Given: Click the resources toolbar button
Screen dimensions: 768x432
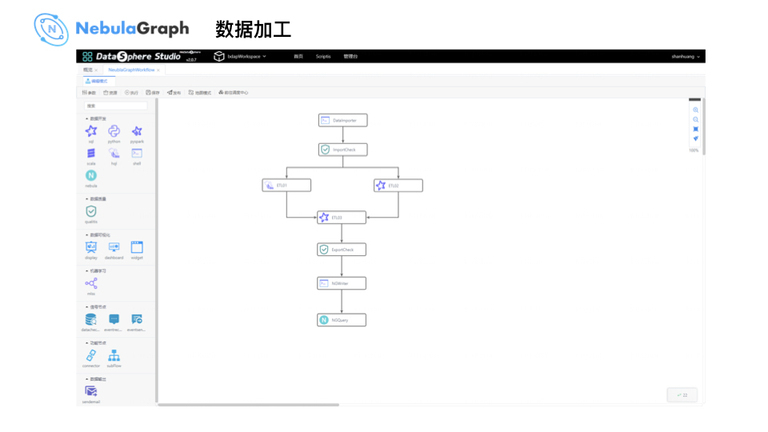Looking at the screenshot, I should click(x=110, y=93).
